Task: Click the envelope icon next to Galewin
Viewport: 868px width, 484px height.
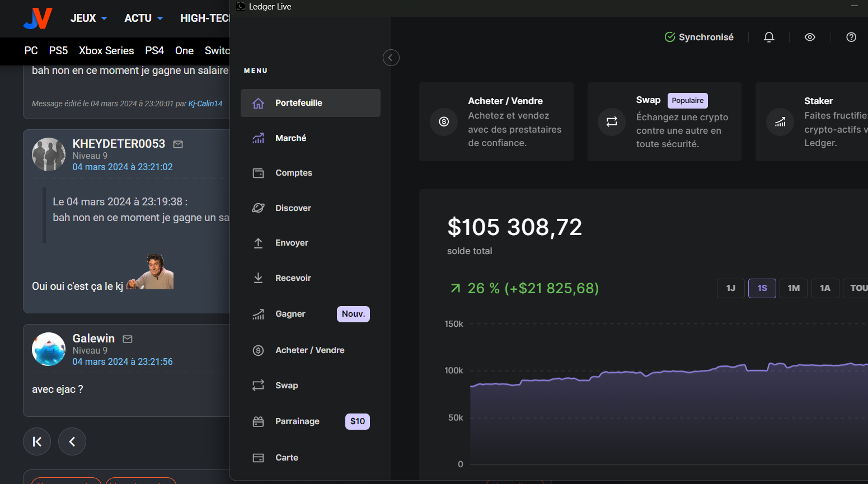Action: point(128,339)
